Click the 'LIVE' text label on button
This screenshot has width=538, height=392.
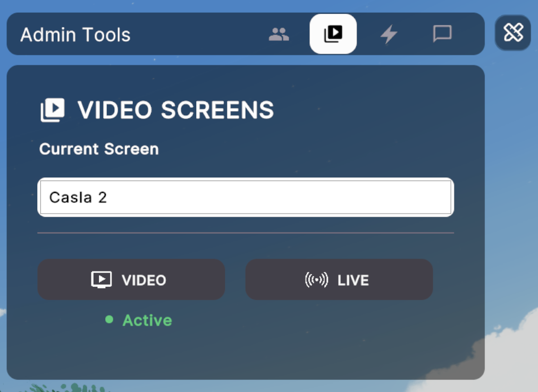pos(353,280)
